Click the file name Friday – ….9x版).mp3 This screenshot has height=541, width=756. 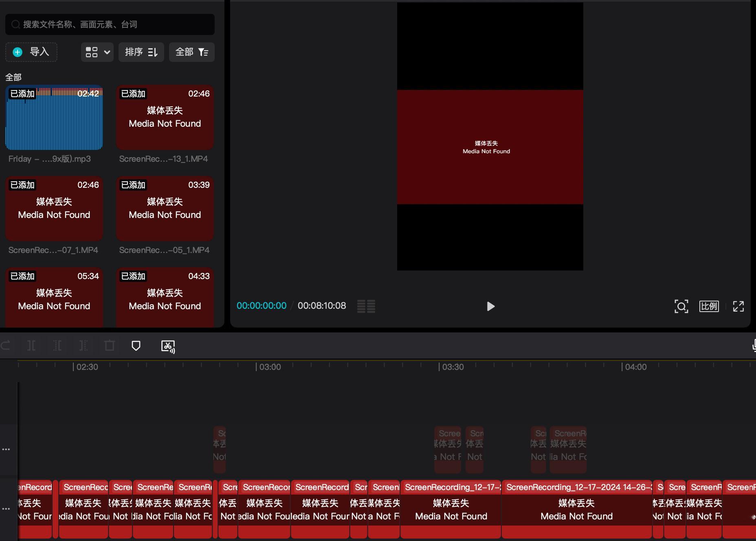pyautogui.click(x=50, y=159)
